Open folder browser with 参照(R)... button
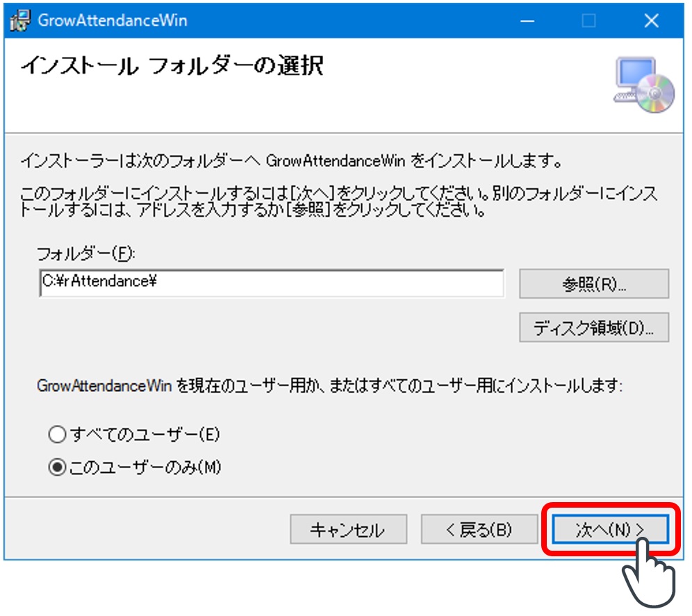Viewport: 692px width, 616px height. pos(593,285)
